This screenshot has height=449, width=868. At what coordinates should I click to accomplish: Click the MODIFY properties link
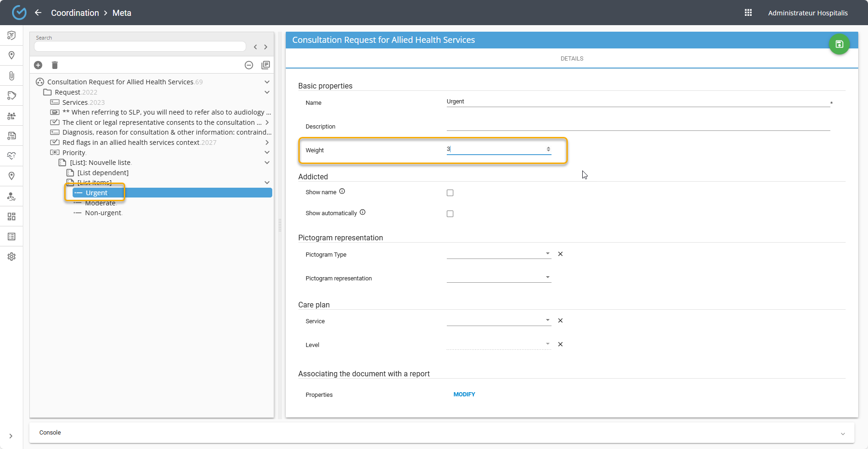pos(464,395)
